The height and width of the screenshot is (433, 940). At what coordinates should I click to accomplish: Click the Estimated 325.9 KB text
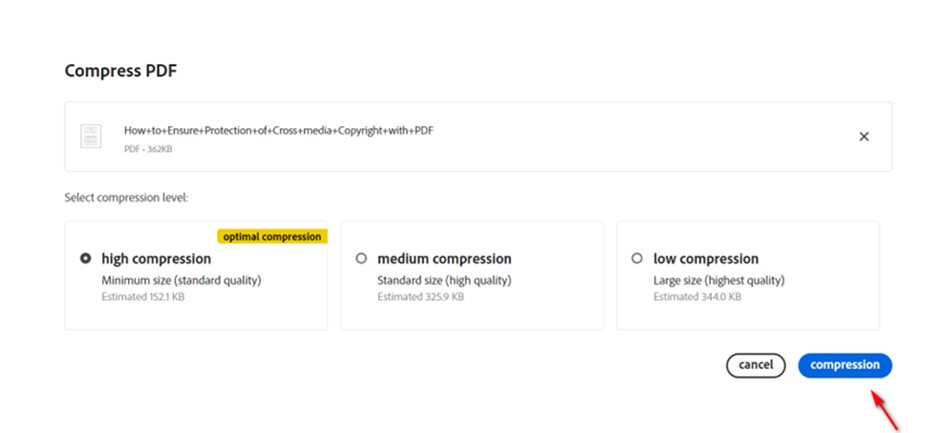pyautogui.click(x=419, y=297)
